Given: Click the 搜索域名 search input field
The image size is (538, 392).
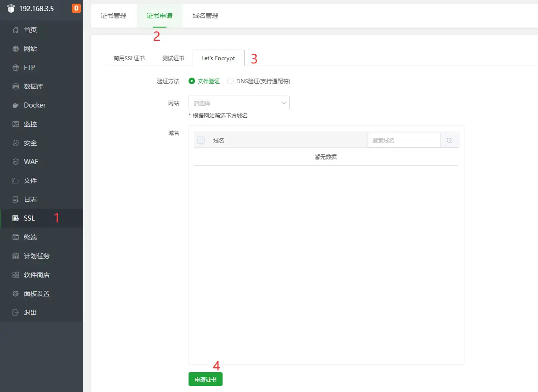Looking at the screenshot, I should point(404,140).
